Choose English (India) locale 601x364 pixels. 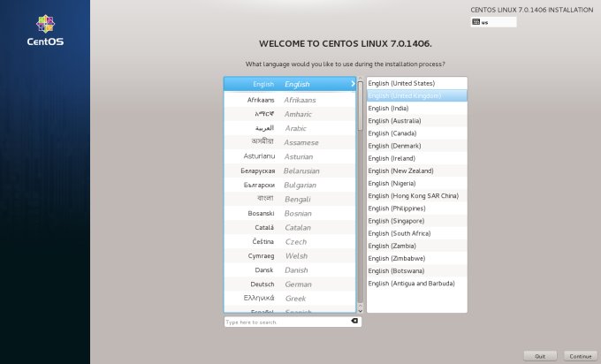pos(417,108)
